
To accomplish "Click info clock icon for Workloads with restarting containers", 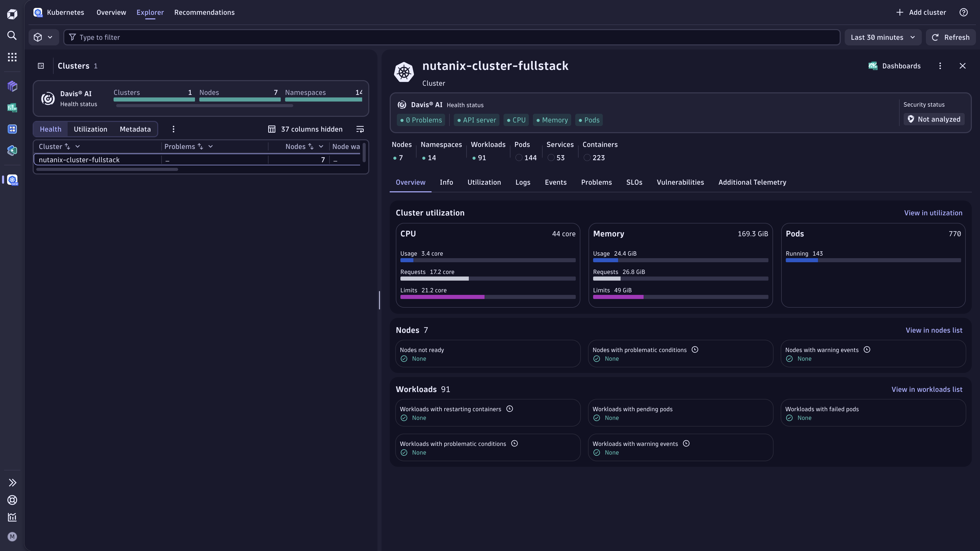I will (x=509, y=409).
